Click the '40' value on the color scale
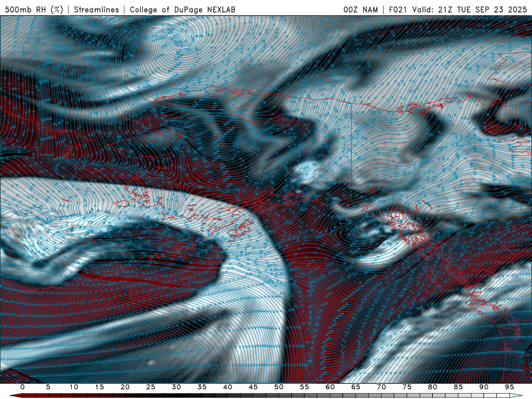Viewport: 532px width, 399px height. (x=227, y=387)
